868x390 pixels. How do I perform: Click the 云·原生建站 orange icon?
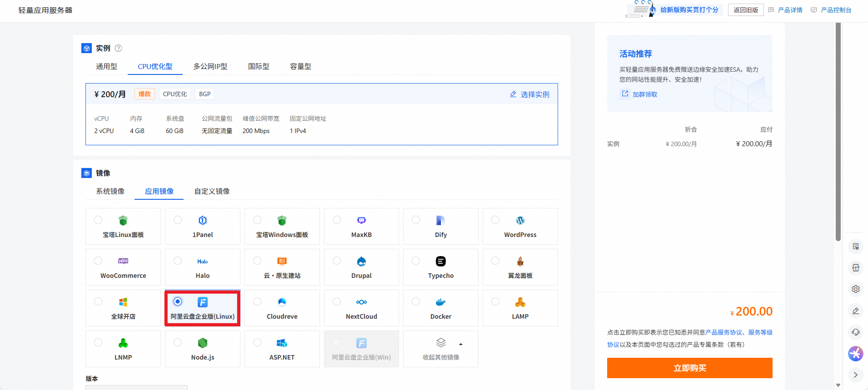tap(282, 261)
